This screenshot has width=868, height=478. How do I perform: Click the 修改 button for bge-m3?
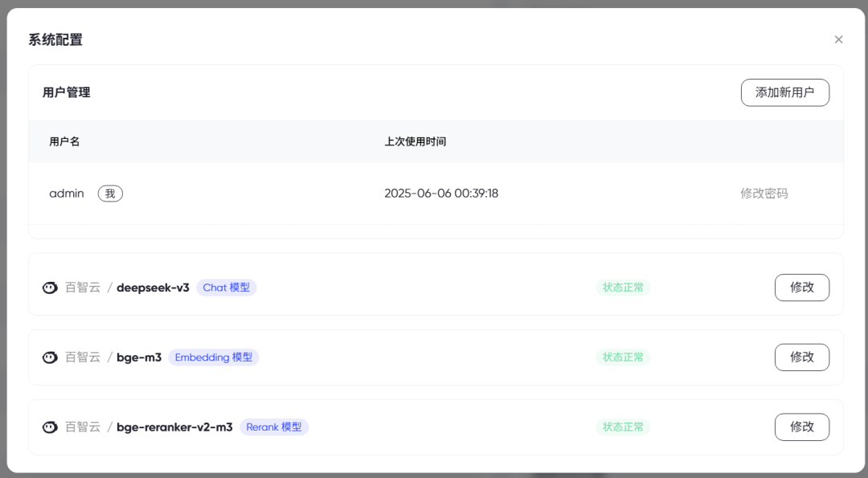click(x=801, y=357)
